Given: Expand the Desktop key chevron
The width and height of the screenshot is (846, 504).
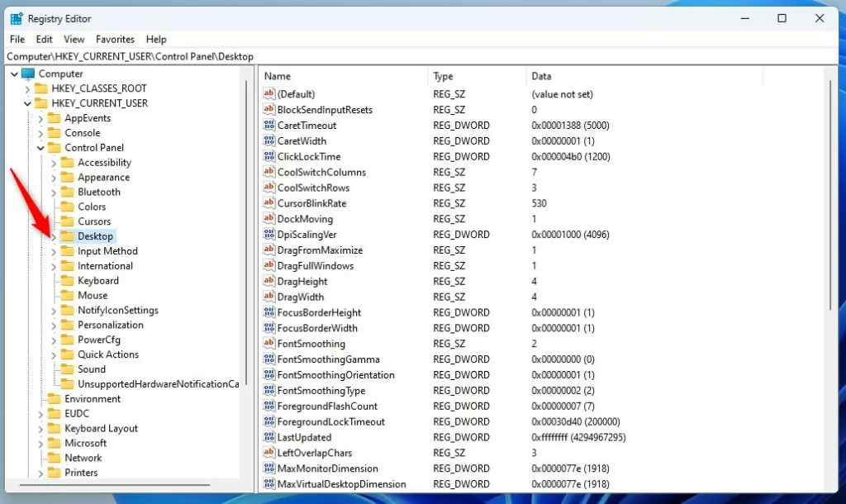Looking at the screenshot, I should [x=54, y=236].
